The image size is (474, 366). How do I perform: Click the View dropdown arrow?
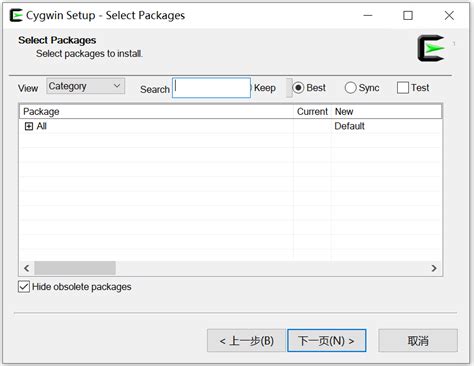click(x=117, y=86)
